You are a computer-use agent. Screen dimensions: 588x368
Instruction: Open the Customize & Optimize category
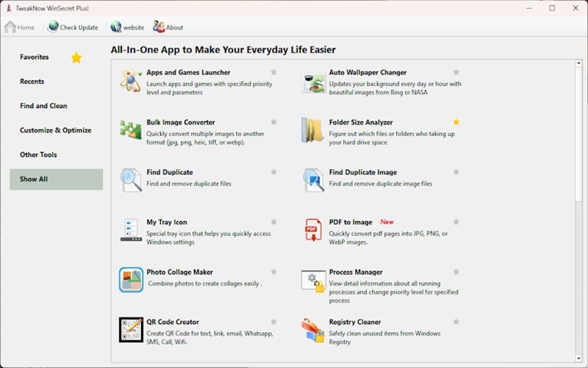(56, 130)
